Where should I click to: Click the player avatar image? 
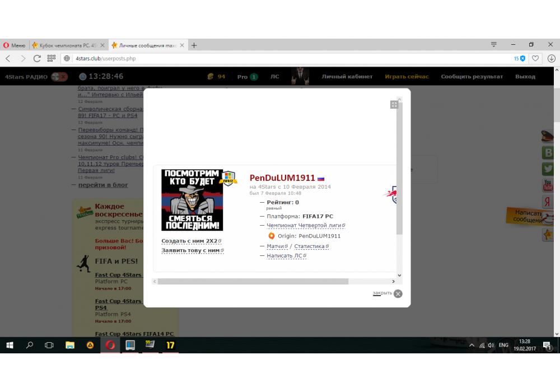[x=192, y=200]
